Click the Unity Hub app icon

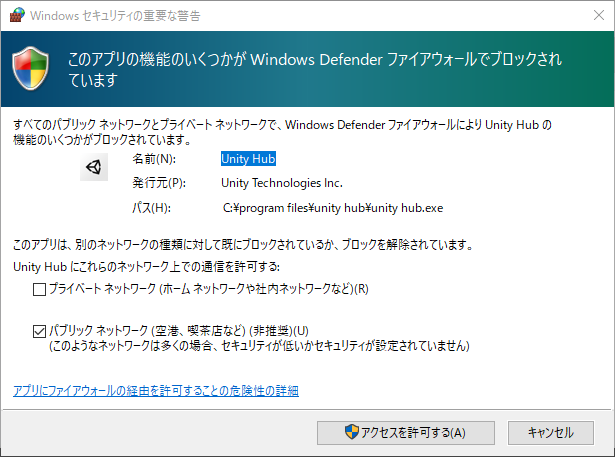[x=93, y=168]
